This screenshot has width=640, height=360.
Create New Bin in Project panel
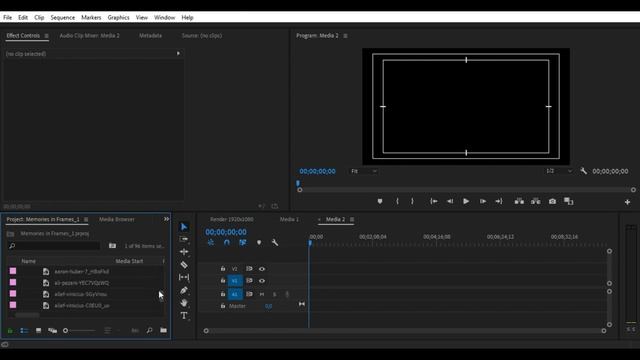point(163,330)
